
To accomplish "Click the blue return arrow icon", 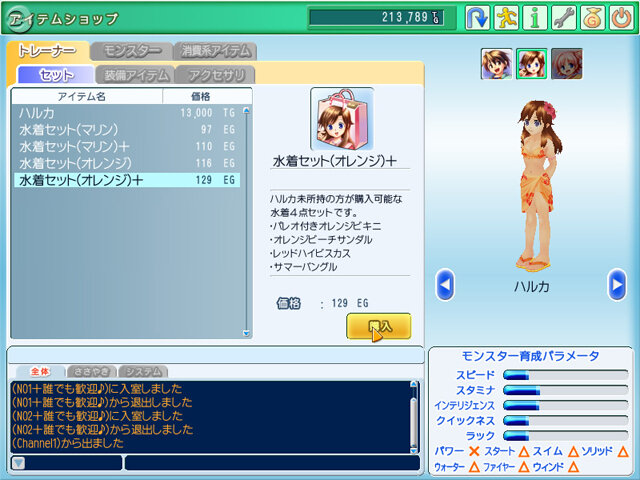I will (x=477, y=18).
